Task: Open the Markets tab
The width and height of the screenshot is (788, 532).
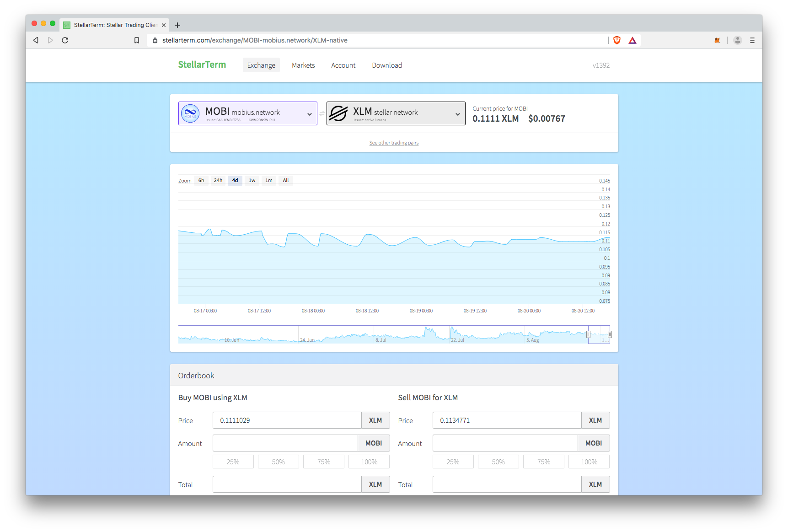Action: coord(303,65)
